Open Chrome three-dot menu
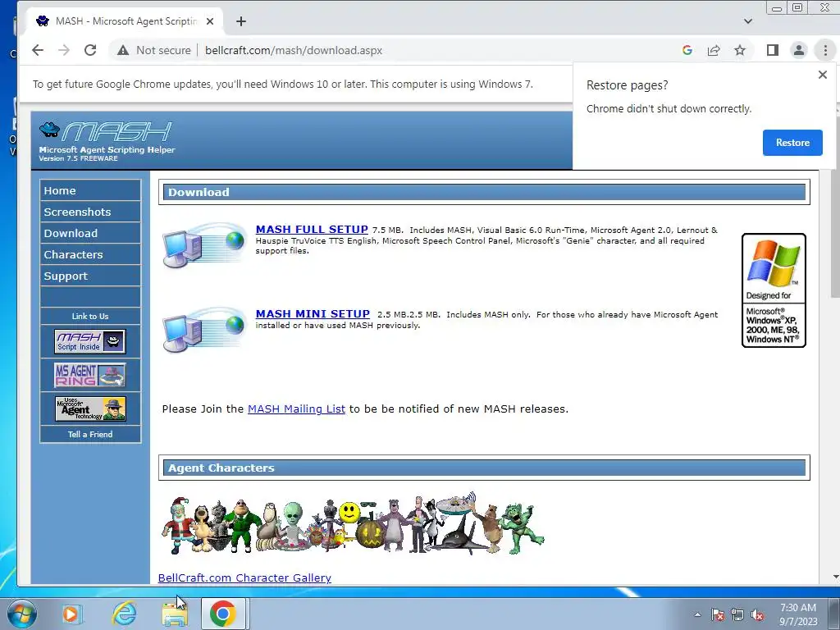Image resolution: width=840 pixels, height=630 pixels. point(825,50)
